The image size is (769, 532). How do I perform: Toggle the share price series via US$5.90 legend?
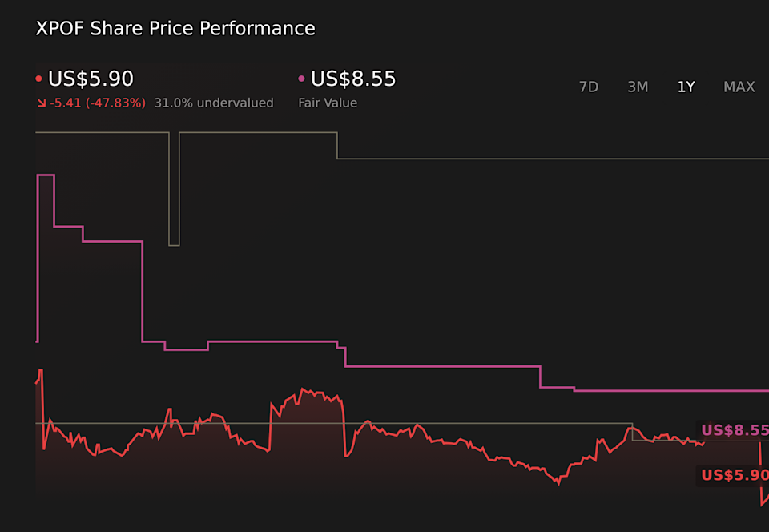pyautogui.click(x=90, y=78)
